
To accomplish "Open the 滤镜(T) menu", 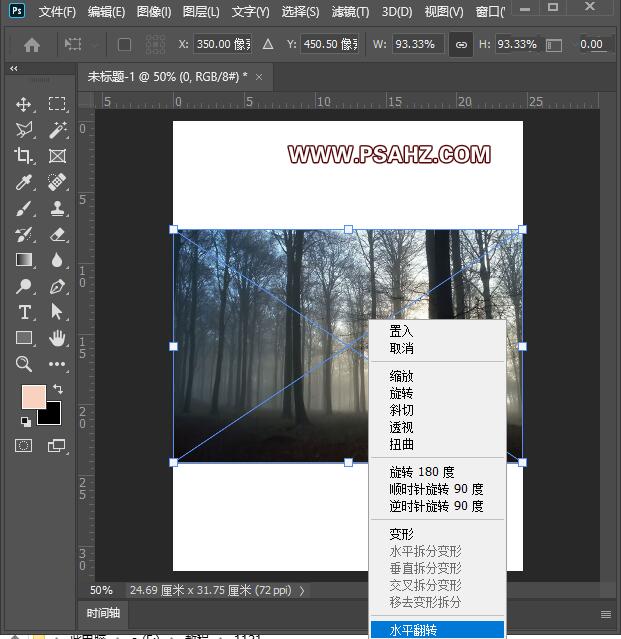I will [350, 11].
